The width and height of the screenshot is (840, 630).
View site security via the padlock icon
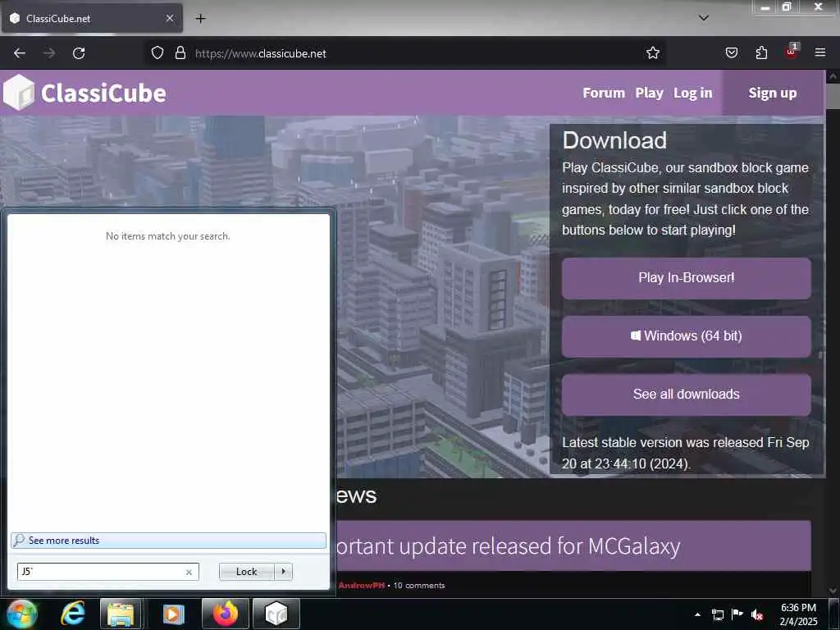180,53
